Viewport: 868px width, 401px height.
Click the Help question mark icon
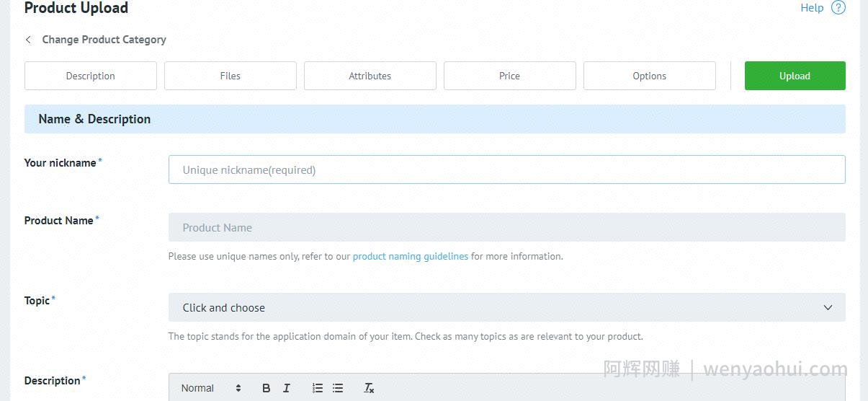[x=838, y=8]
